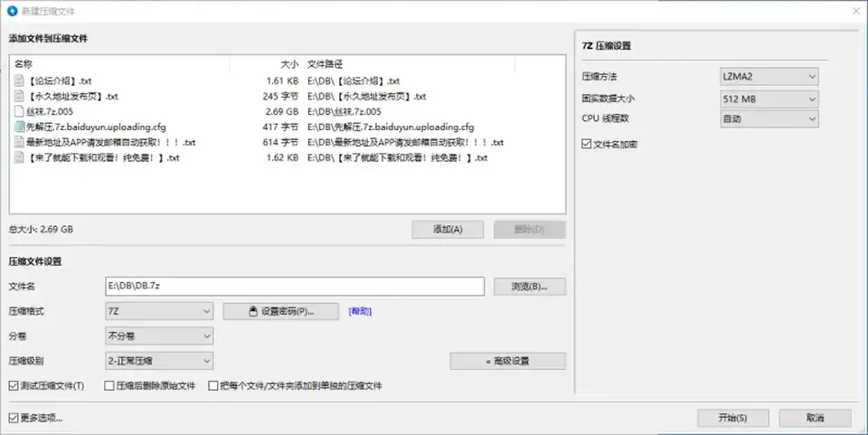This screenshot has height=435, width=868.
Task: Close the 新建压缩文件 dialog window
Action: coord(856,11)
